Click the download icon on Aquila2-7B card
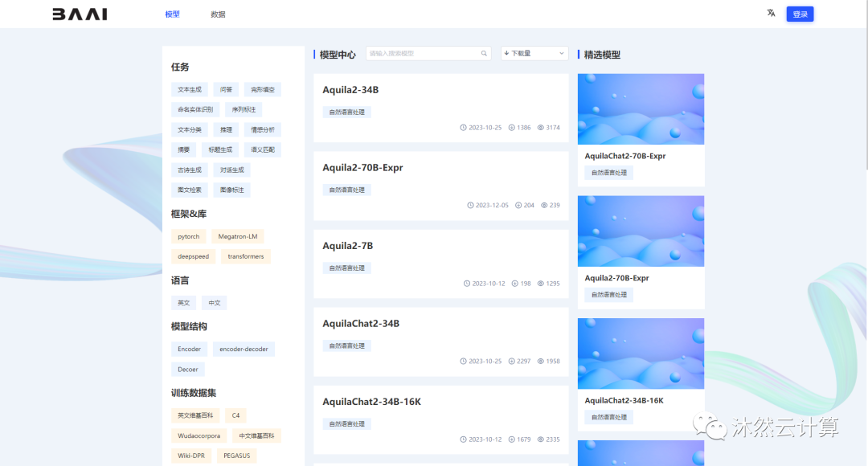The image size is (868, 466). tap(515, 284)
